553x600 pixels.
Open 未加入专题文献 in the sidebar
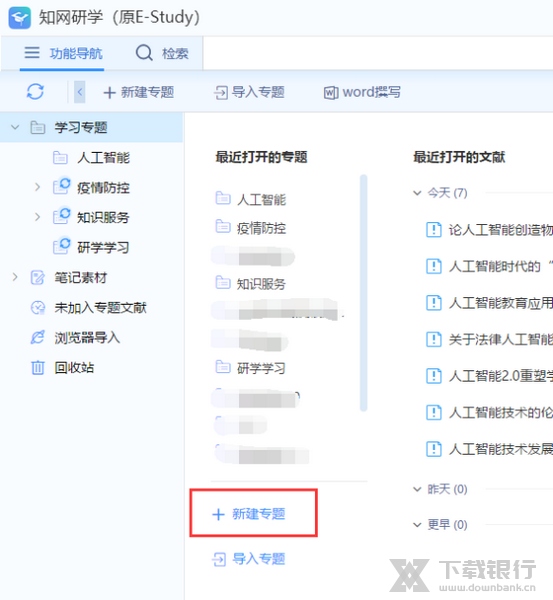click(101, 308)
